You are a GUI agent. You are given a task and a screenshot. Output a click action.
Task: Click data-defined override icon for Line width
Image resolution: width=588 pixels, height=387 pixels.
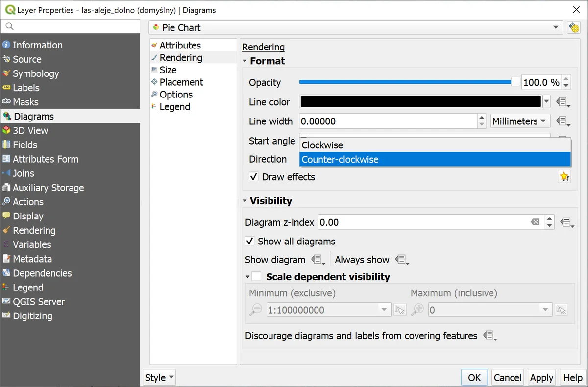pos(563,121)
